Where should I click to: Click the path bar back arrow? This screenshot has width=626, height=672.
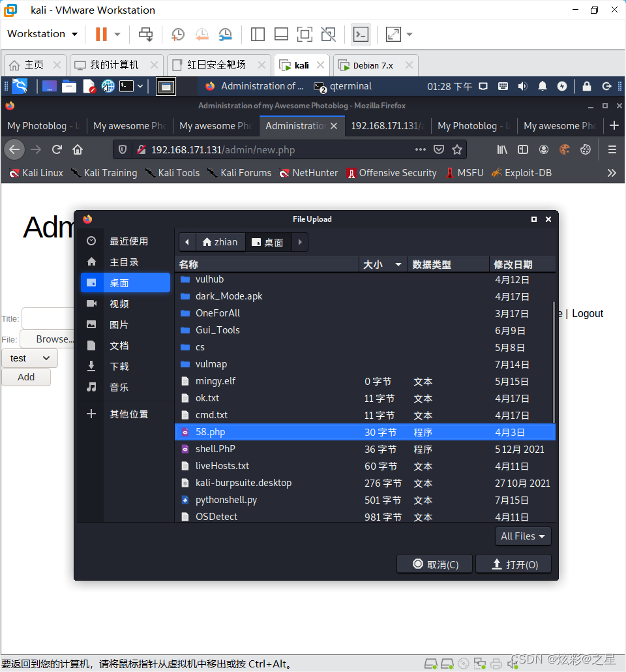[187, 242]
